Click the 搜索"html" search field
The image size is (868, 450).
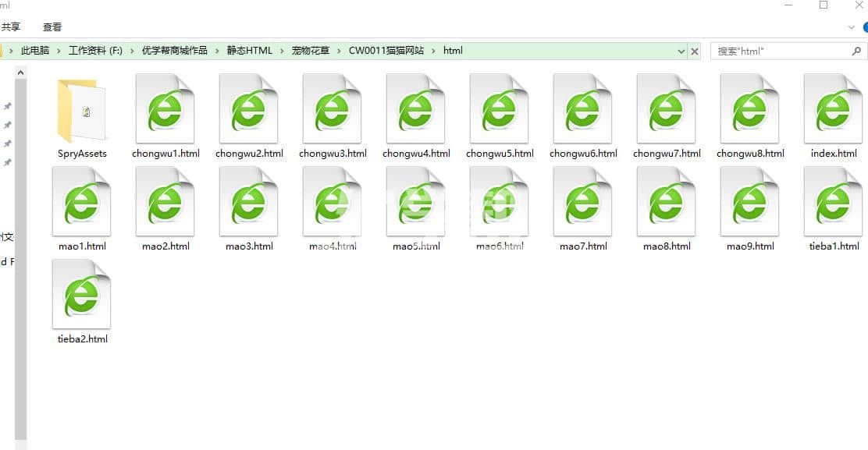(x=781, y=51)
